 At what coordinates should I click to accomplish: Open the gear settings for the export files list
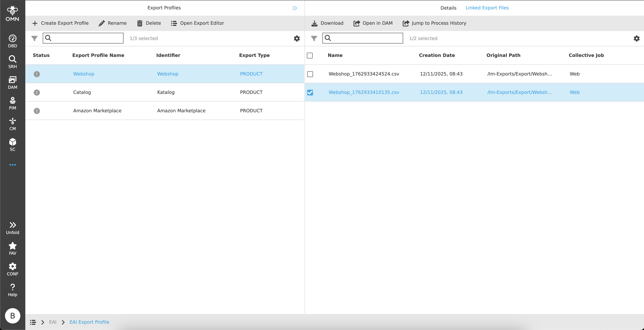tap(637, 38)
